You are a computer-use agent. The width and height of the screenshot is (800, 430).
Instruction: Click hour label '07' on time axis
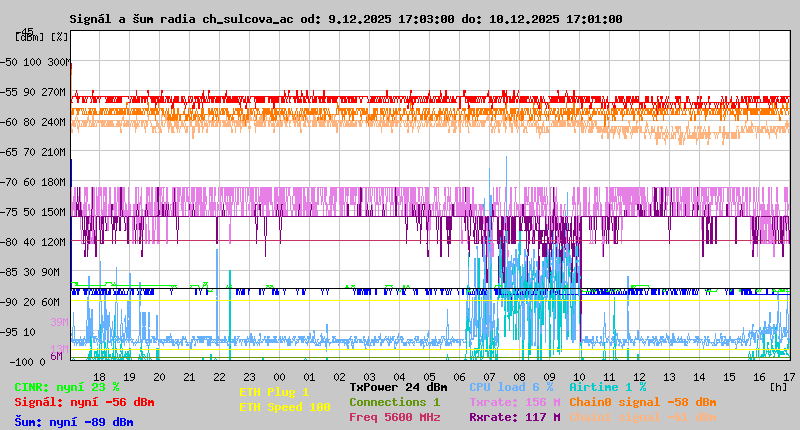click(x=489, y=377)
